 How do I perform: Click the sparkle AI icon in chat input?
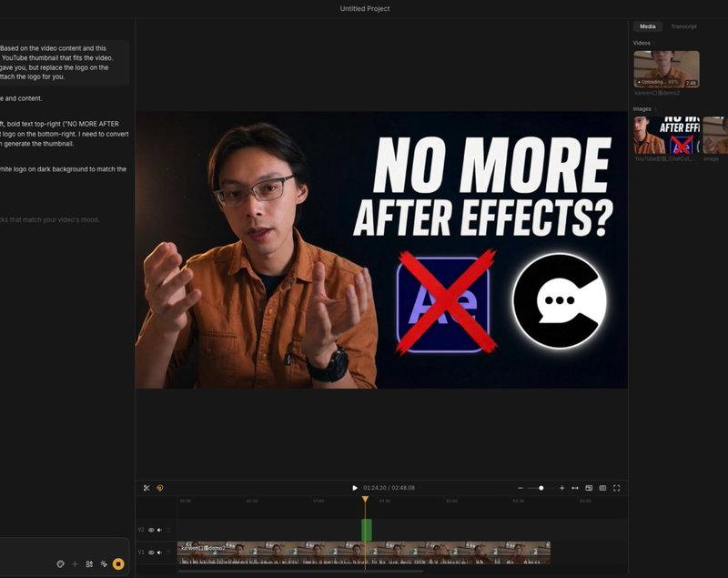pyautogui.click(x=104, y=563)
